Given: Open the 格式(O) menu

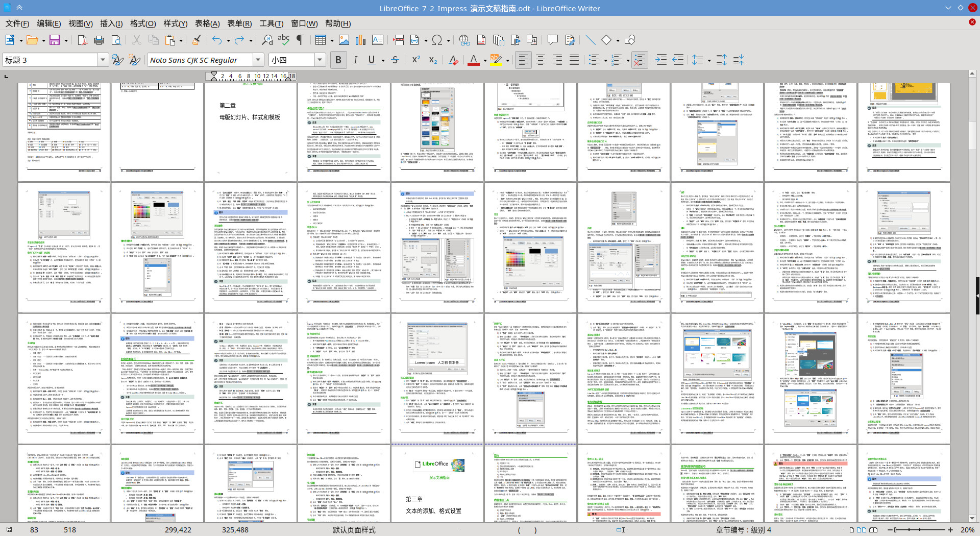Looking at the screenshot, I should (143, 23).
